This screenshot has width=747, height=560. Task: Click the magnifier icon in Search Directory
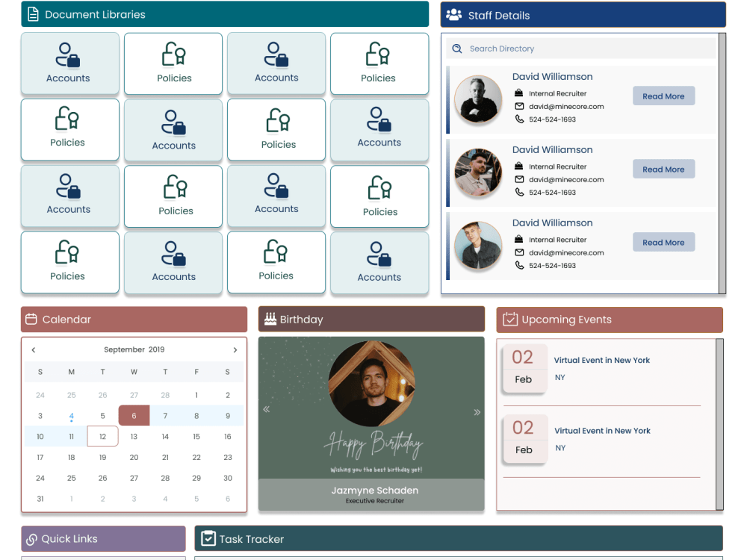point(456,48)
